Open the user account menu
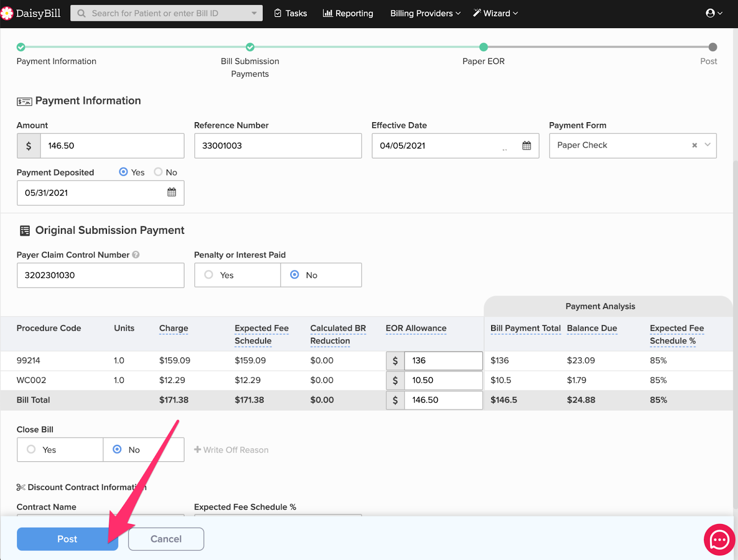The height and width of the screenshot is (560, 738). [714, 13]
